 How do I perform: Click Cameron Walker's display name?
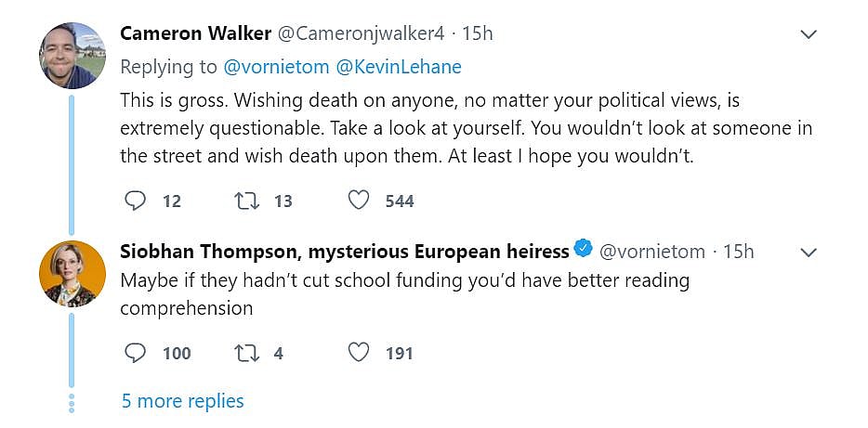(196, 34)
